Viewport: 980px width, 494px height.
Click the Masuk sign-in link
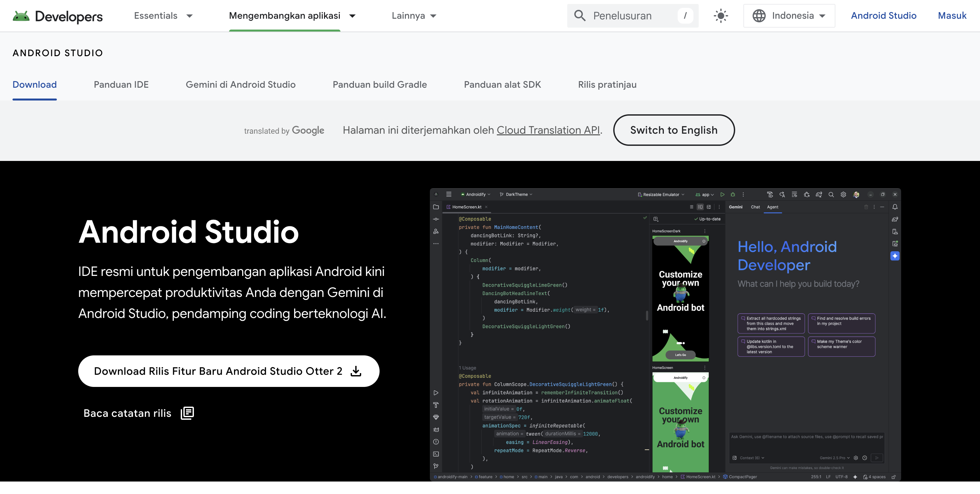pyautogui.click(x=952, y=16)
